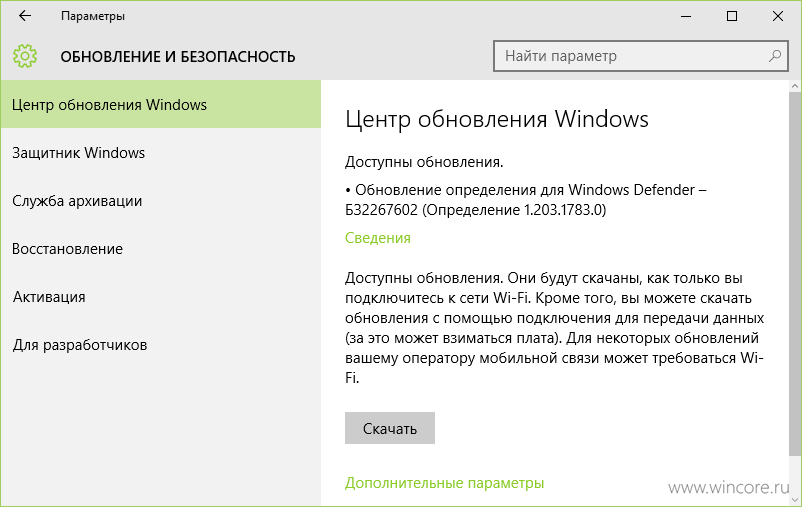This screenshot has height=507, width=802.
Task: Click the scrollbar up arrow
Action: [795, 86]
